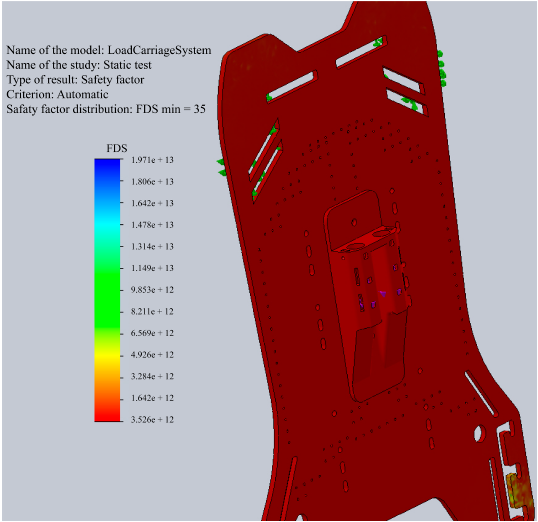
Task: Click the Type of result: Safety factor line
Action: [x=75, y=80]
